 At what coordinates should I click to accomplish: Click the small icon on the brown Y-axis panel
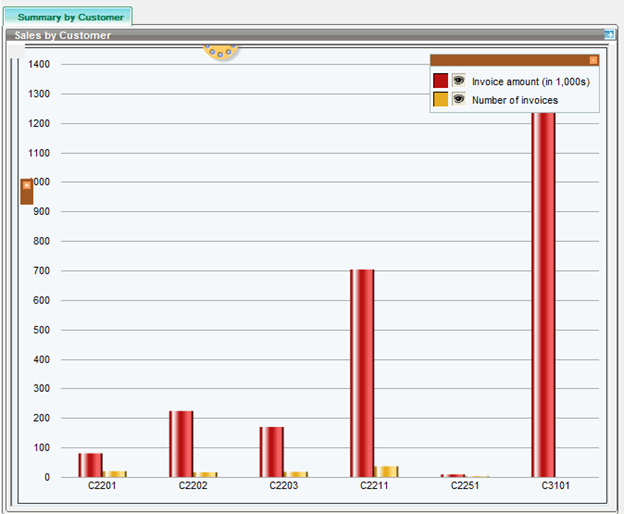(x=26, y=185)
